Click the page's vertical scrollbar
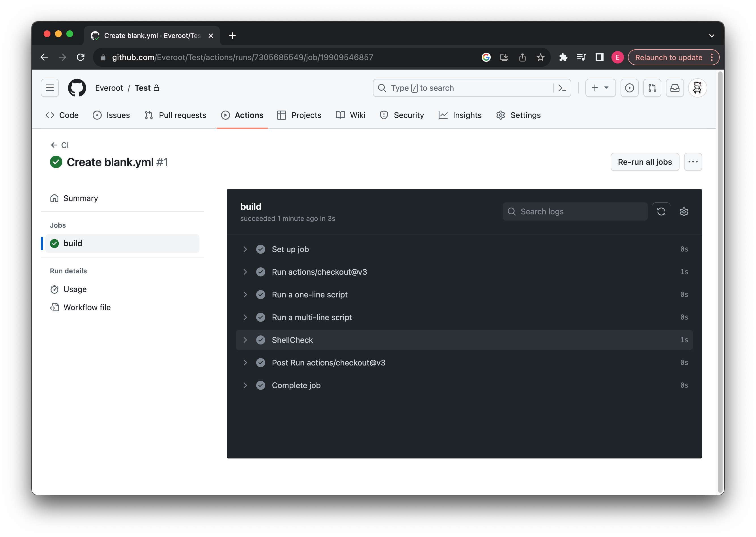This screenshot has height=537, width=756. tap(720, 281)
